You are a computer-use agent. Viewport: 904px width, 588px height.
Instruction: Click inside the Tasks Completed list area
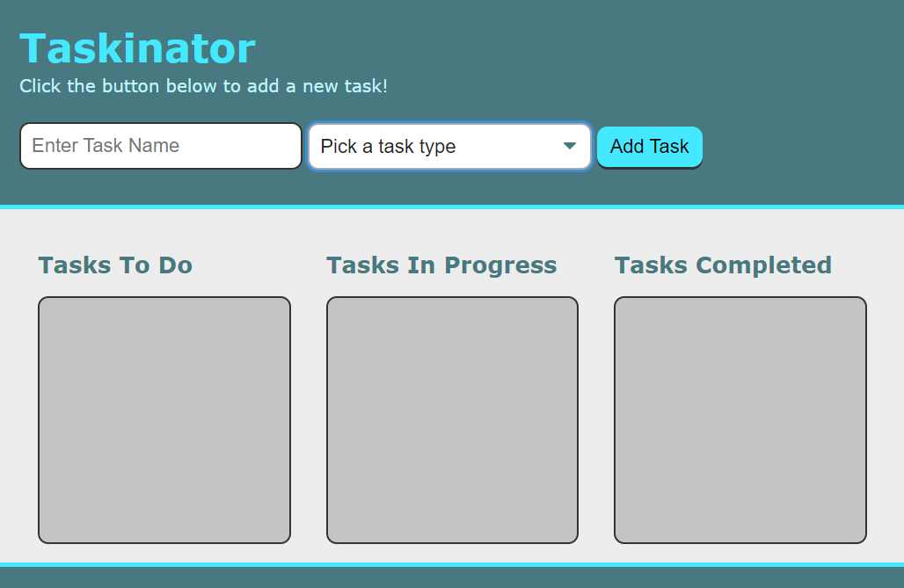coord(740,419)
